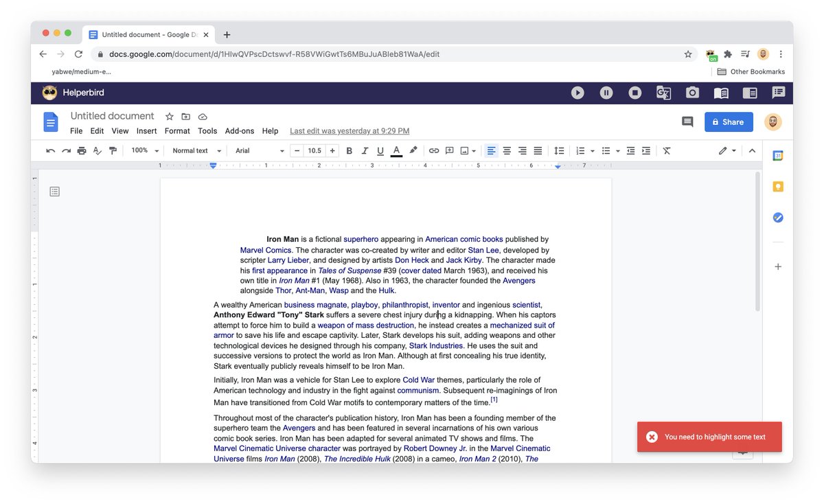The height and width of the screenshot is (504, 824).
Task: Open editing mode pencil dropdown
Action: pos(727,150)
